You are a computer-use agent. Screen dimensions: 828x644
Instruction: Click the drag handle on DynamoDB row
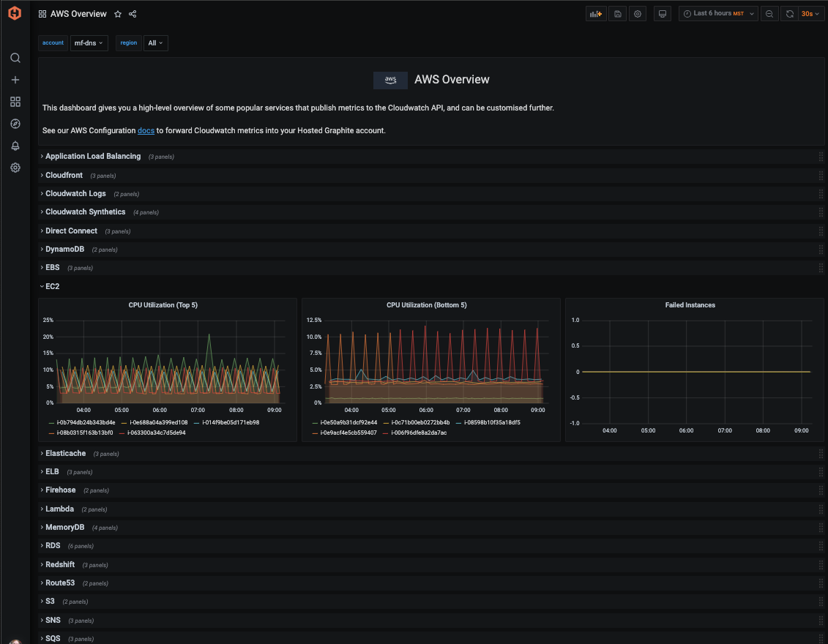821,249
